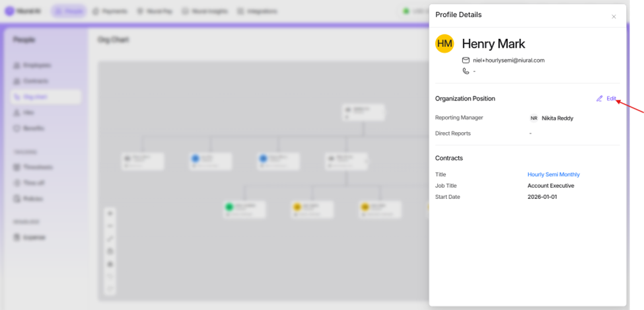The height and width of the screenshot is (310, 644).
Task: Click the Organization Position heading
Action: [x=465, y=98]
